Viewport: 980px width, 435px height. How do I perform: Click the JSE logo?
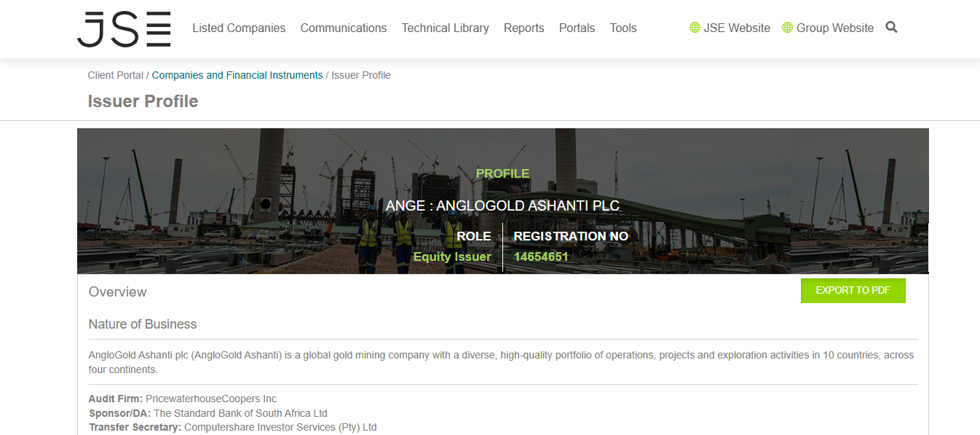(124, 29)
